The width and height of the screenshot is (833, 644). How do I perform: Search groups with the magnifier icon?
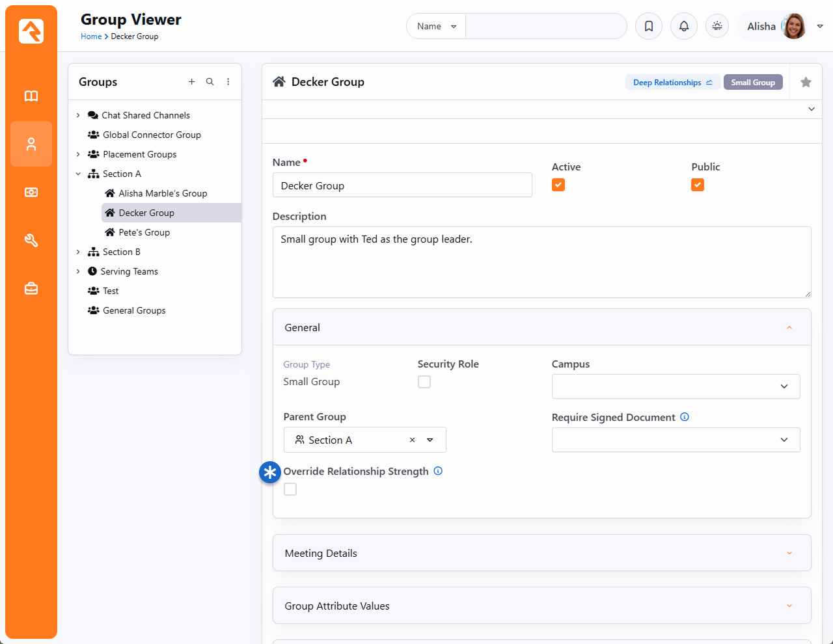point(210,82)
